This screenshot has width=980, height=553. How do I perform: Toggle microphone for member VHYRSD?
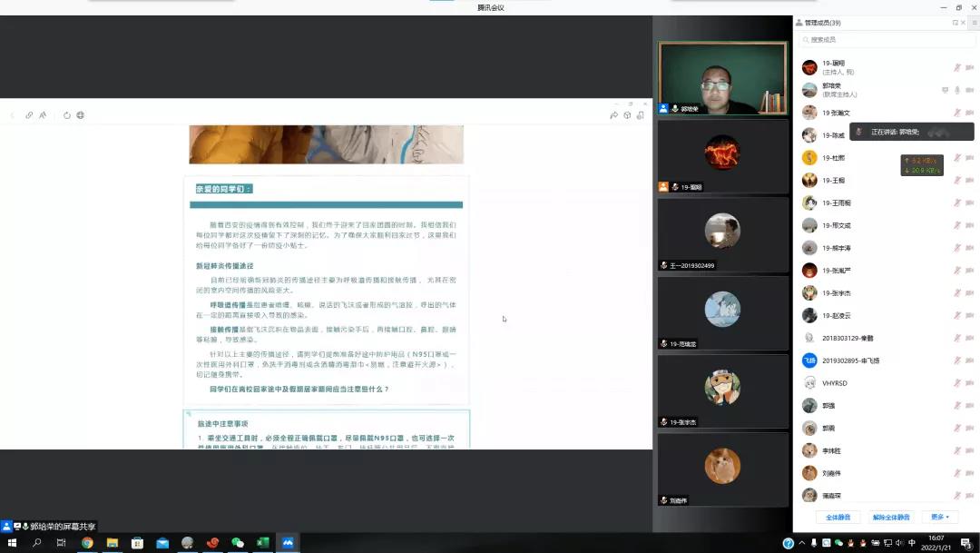point(956,383)
